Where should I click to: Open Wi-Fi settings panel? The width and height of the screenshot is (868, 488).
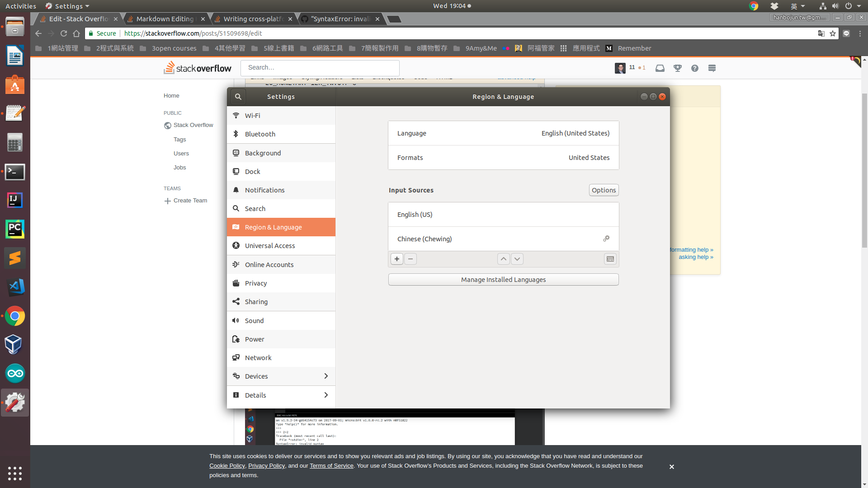pos(281,116)
